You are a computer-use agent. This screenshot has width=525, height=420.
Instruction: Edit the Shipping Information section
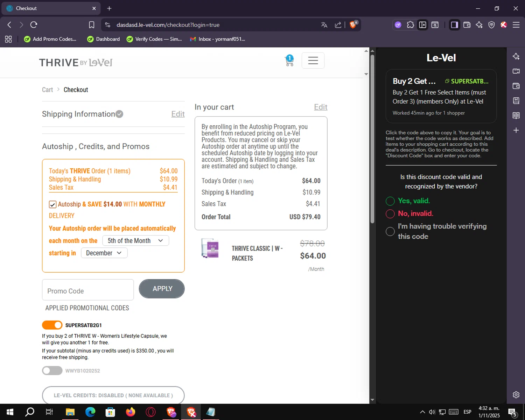(178, 114)
